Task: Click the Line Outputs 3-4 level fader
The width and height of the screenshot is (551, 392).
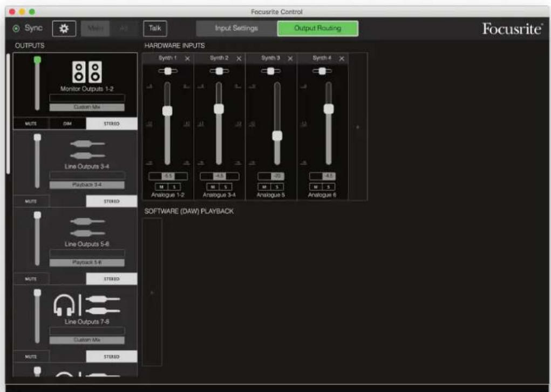Action: tap(37, 161)
